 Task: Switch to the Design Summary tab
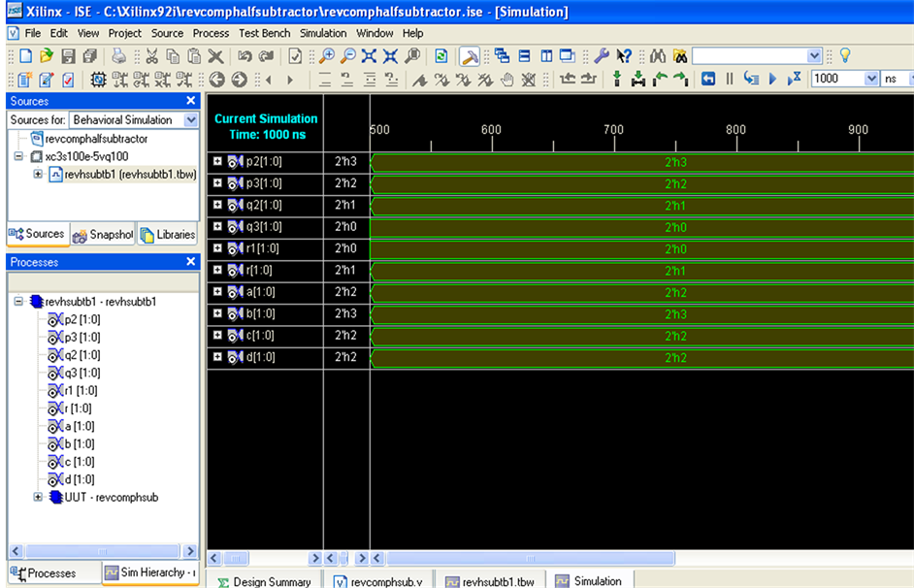[262, 581]
